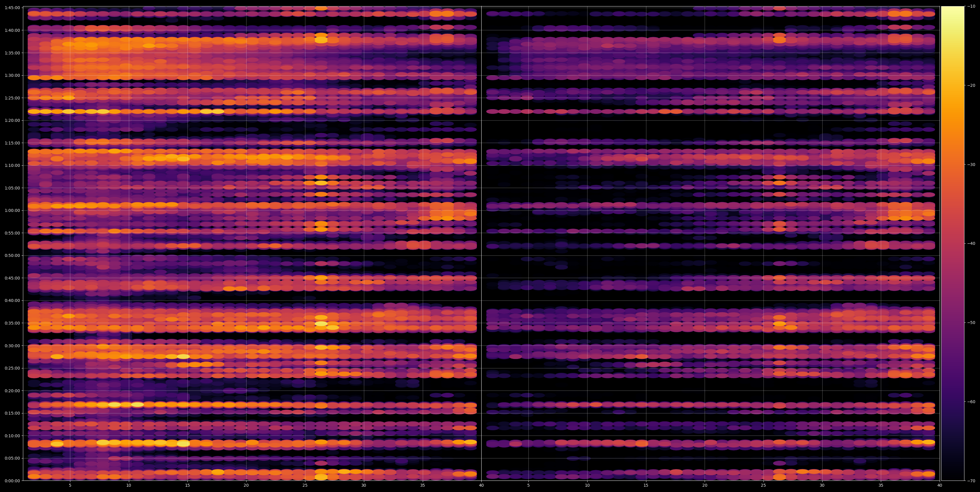Click the 1:40:00 y-axis time label
980x492 pixels.
pos(12,30)
